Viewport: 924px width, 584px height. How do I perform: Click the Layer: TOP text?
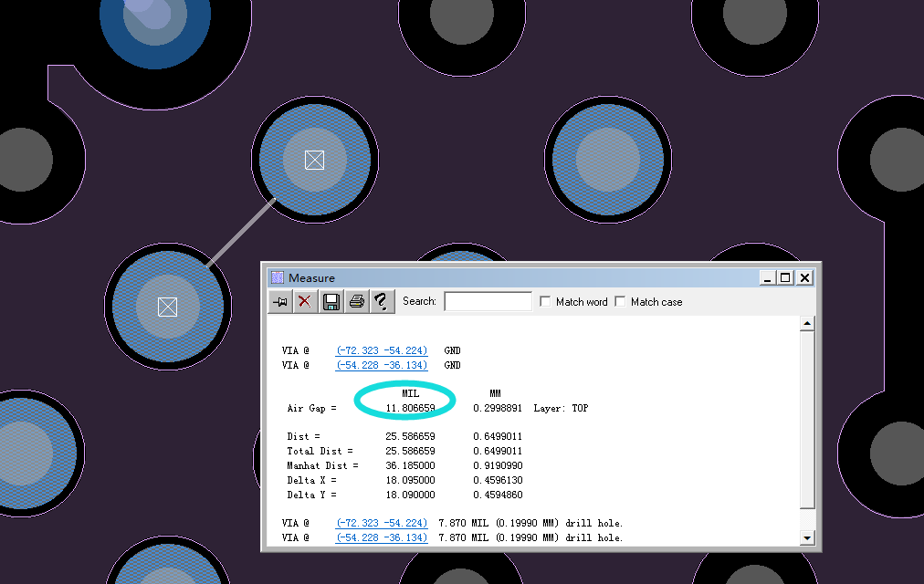tap(561, 408)
